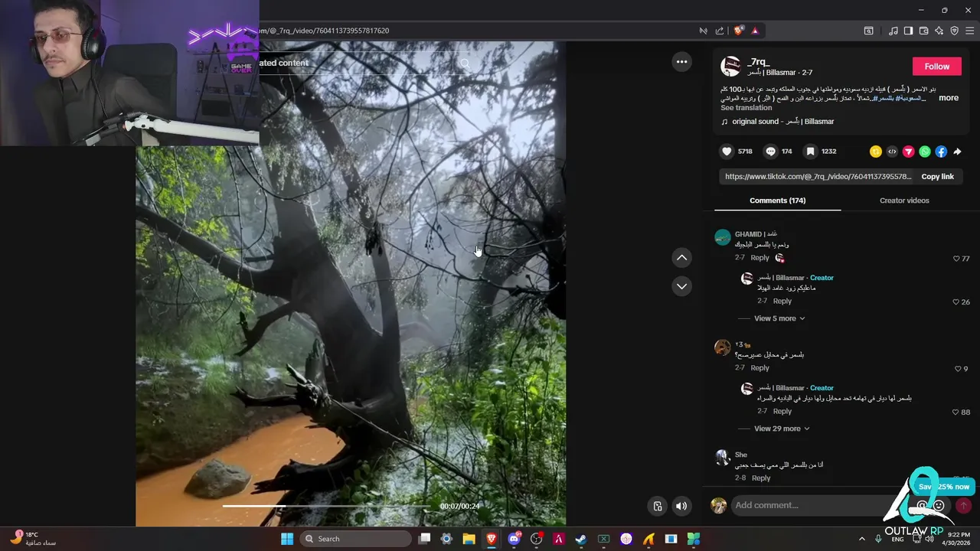The width and height of the screenshot is (980, 551).
Task: Follow the _7rq_ account
Action: tap(936, 67)
